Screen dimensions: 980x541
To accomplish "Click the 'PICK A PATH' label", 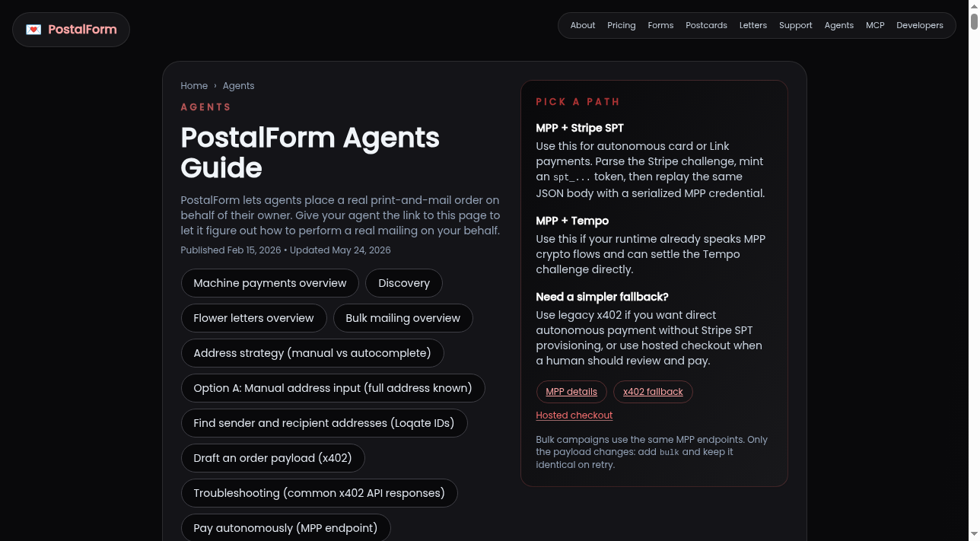I will (x=577, y=102).
